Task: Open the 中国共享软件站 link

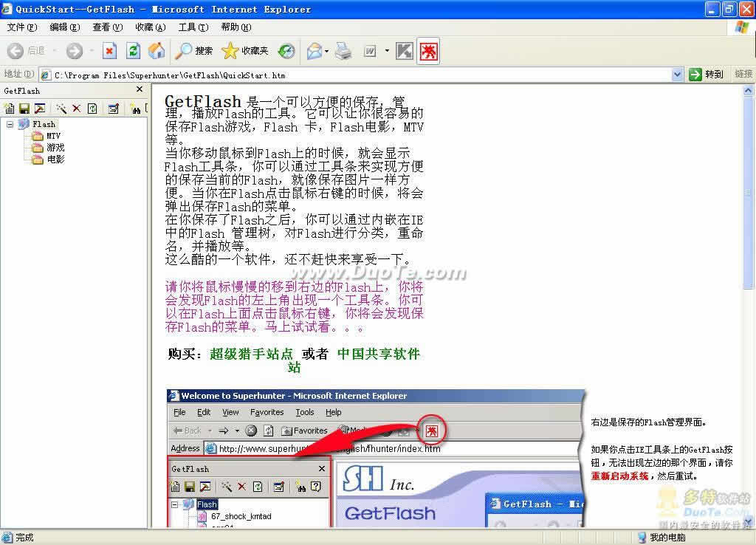Action: (x=379, y=354)
